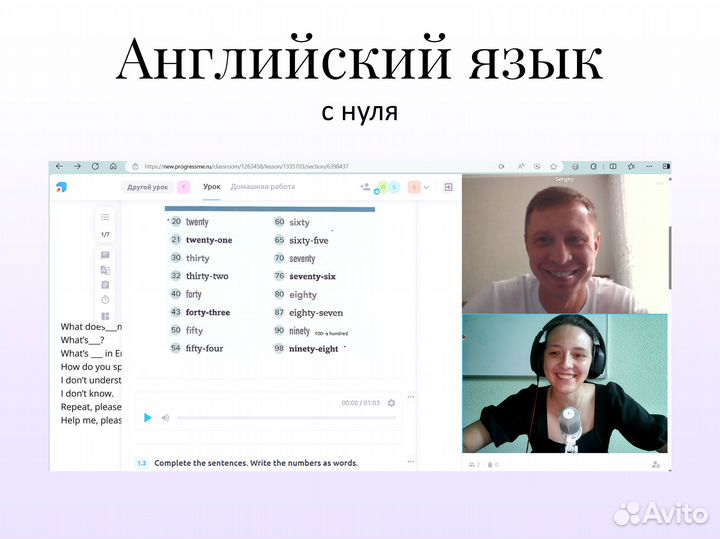Open the notes clipboard icon in sidebar

(105, 285)
